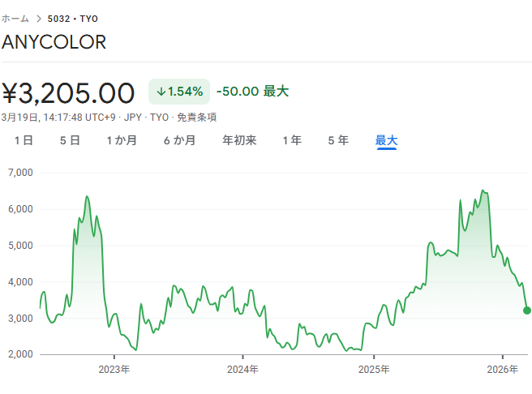Switch to the 1年 range tab
Screen dimensions: 532x394
tap(292, 140)
